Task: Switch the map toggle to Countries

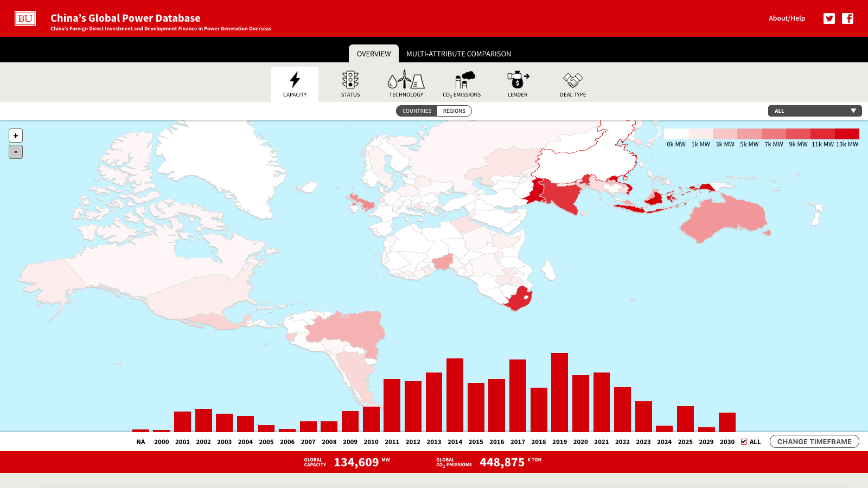Action: pyautogui.click(x=417, y=111)
